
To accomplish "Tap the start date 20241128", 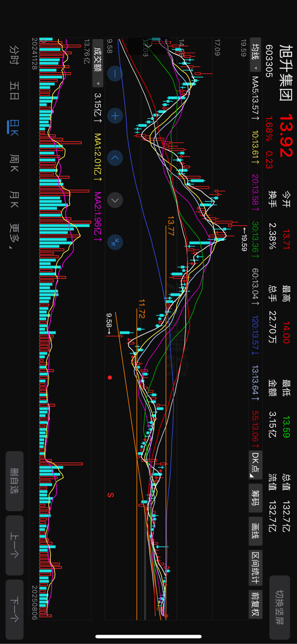I will click(x=34, y=54).
